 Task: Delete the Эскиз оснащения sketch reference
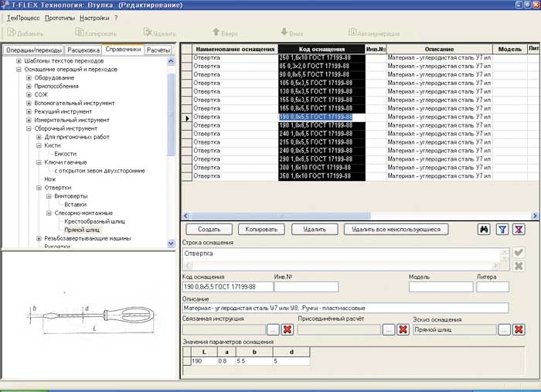click(x=519, y=329)
